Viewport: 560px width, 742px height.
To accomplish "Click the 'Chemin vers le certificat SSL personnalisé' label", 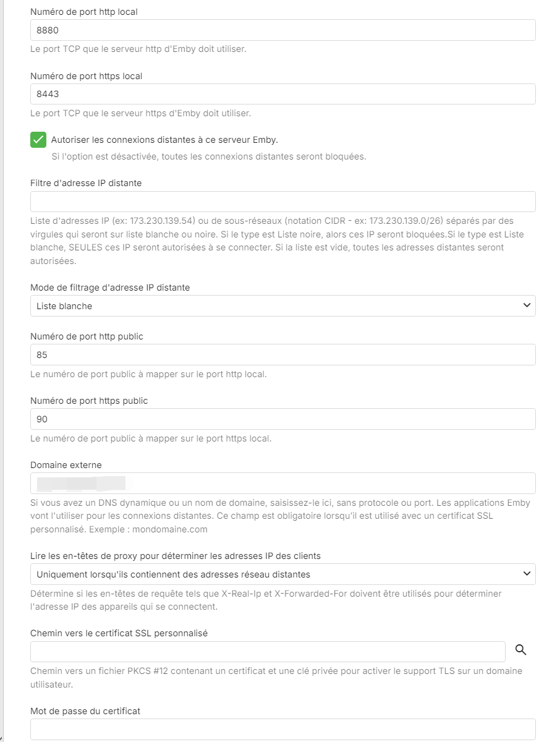I will tap(119, 633).
